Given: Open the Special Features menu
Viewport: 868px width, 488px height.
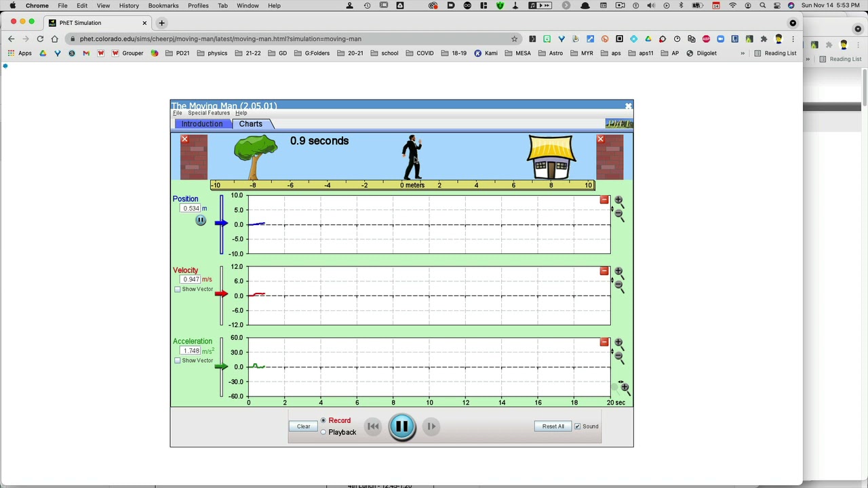Looking at the screenshot, I should click(x=209, y=113).
